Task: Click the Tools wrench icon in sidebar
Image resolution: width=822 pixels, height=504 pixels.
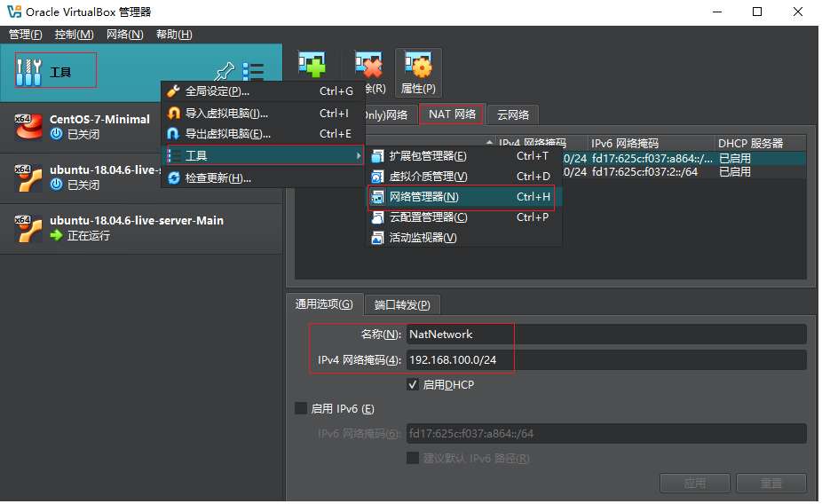Action: pos(28,72)
